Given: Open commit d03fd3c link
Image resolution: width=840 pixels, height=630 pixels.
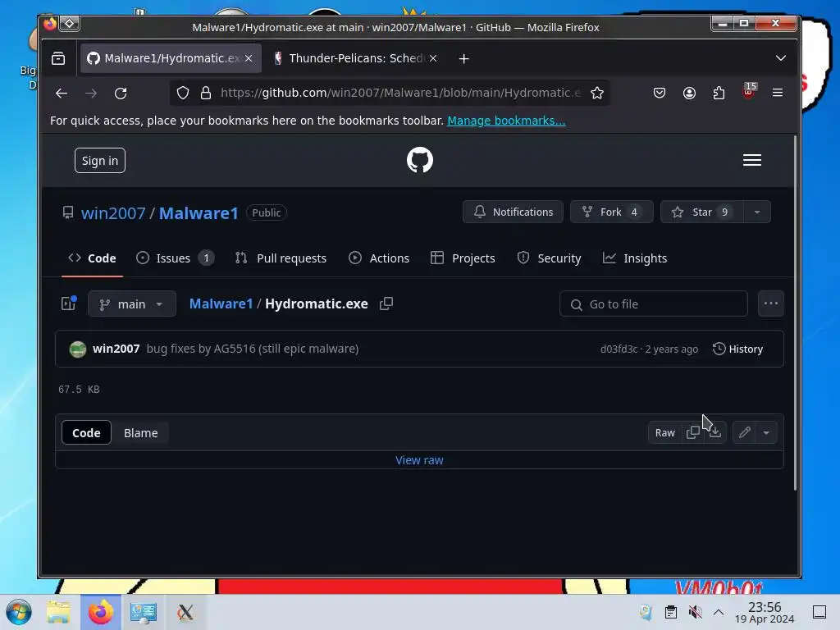Looking at the screenshot, I should 619,349.
